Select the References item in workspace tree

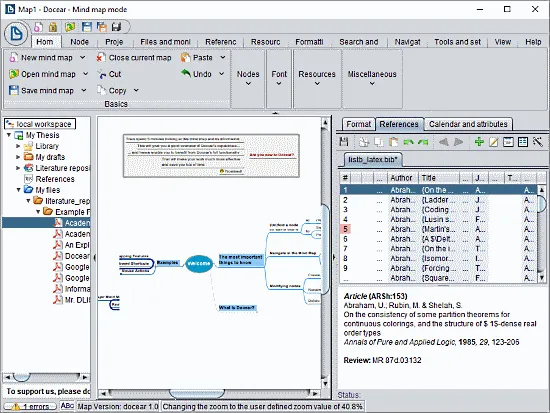(x=49, y=179)
